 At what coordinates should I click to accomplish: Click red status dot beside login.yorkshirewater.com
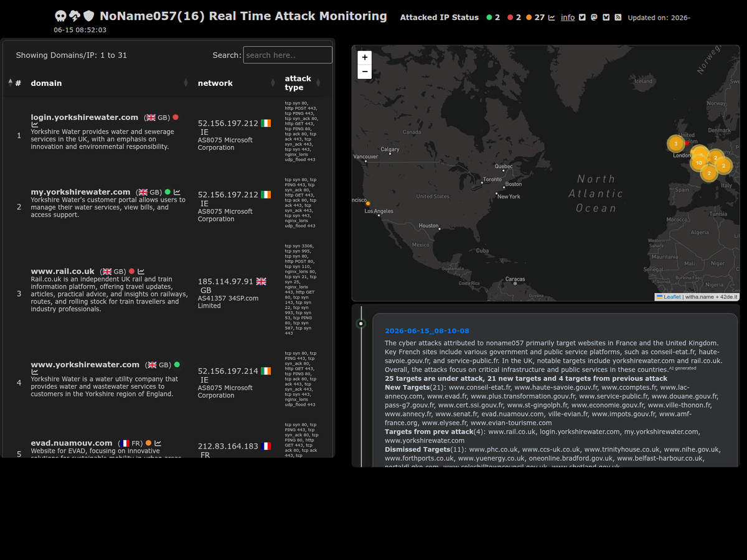176,117
